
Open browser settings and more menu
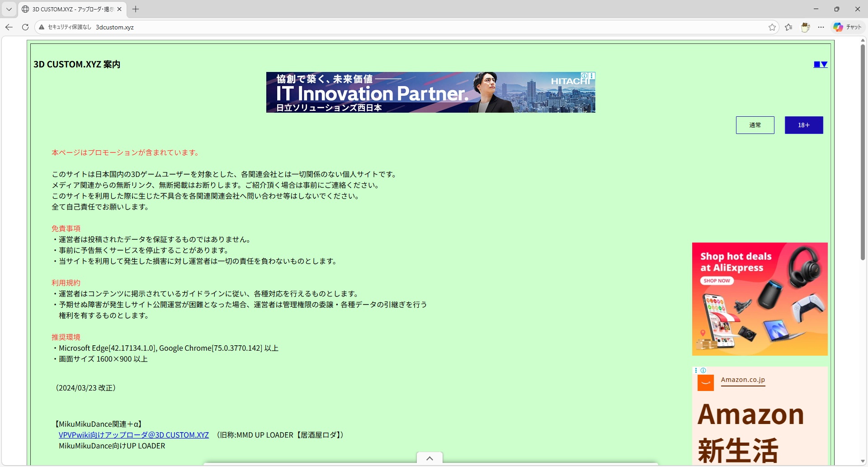[821, 27]
